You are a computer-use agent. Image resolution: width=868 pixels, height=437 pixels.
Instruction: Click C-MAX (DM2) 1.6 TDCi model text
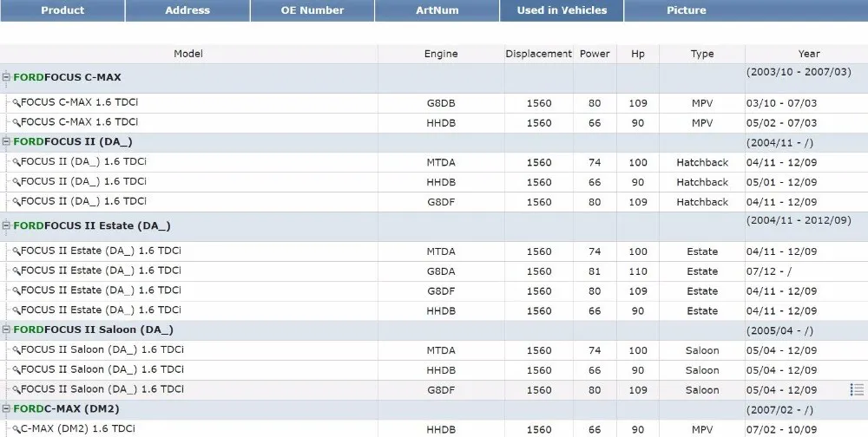[x=78, y=428]
